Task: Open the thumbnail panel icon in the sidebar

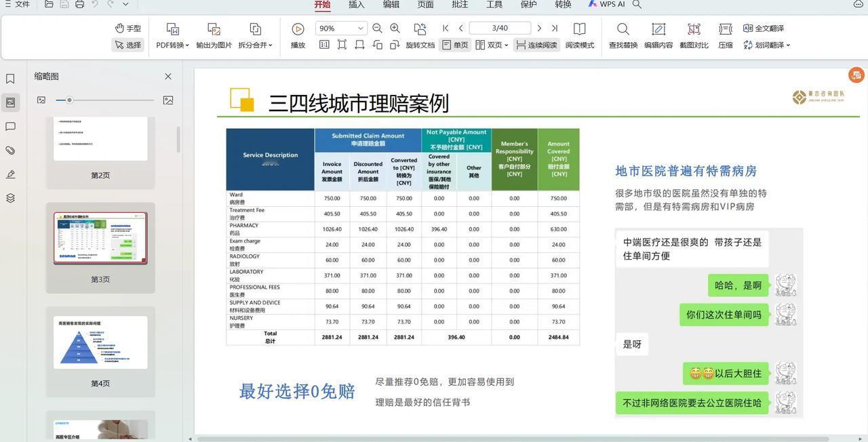Action: 10,102
